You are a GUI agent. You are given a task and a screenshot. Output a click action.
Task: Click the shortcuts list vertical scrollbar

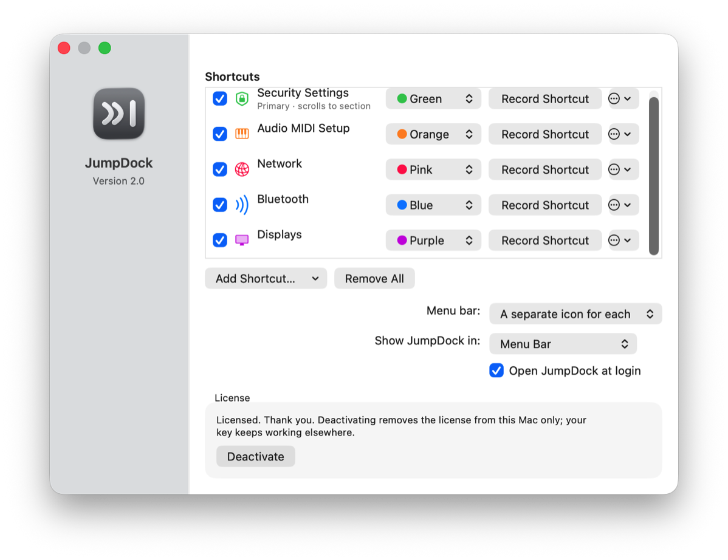click(654, 176)
